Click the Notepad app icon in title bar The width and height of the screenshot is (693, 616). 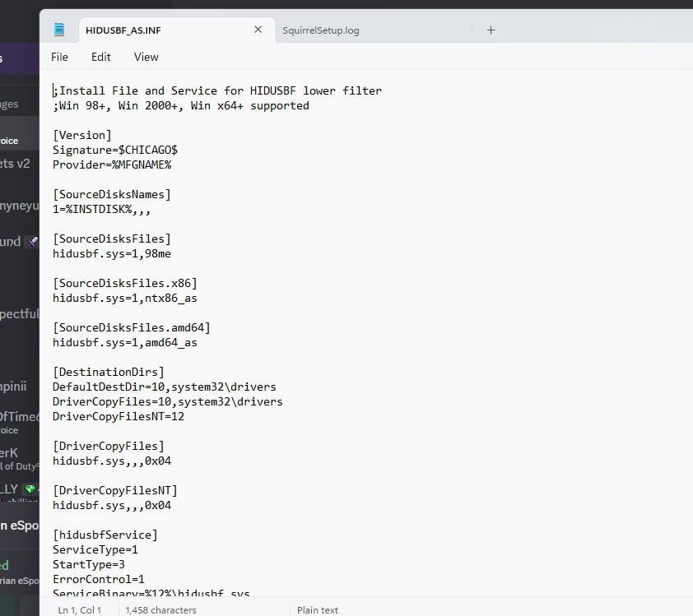(x=58, y=30)
